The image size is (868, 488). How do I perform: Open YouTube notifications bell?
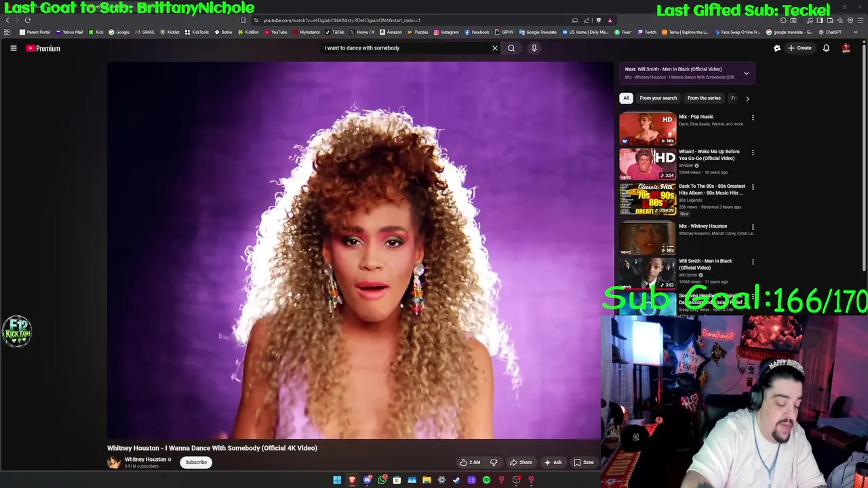pyautogui.click(x=826, y=48)
